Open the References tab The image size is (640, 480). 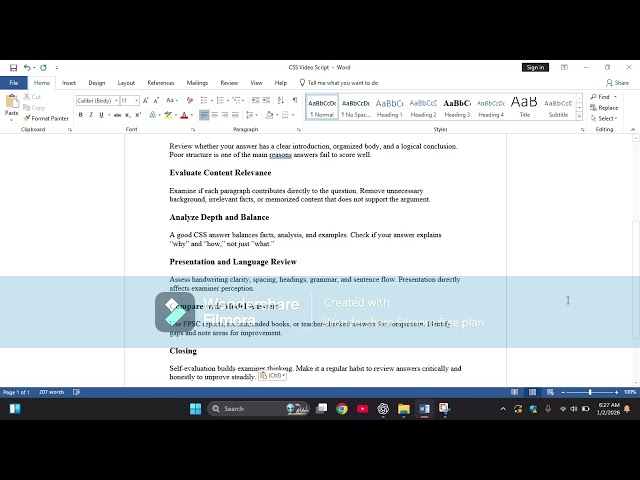[x=161, y=83]
